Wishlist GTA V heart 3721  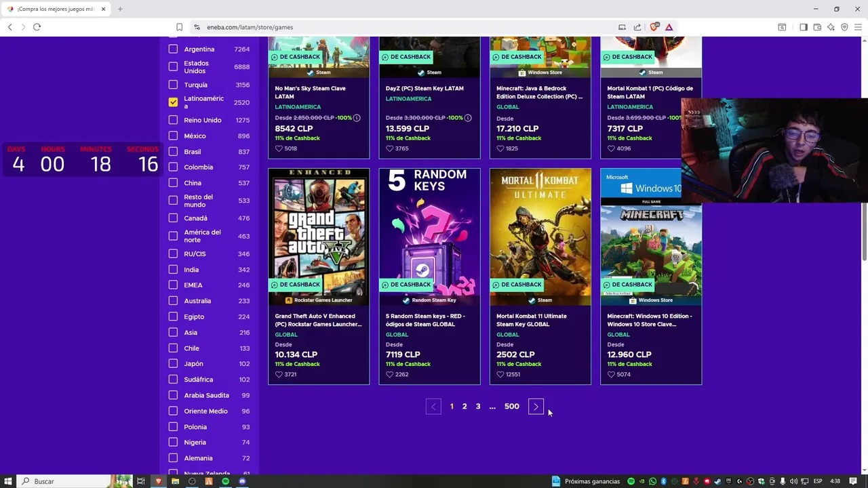[279, 374]
